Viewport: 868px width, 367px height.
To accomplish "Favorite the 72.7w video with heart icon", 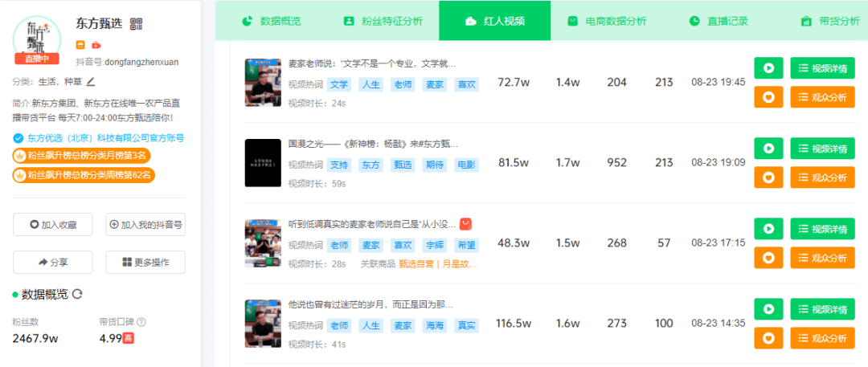I will (x=768, y=97).
